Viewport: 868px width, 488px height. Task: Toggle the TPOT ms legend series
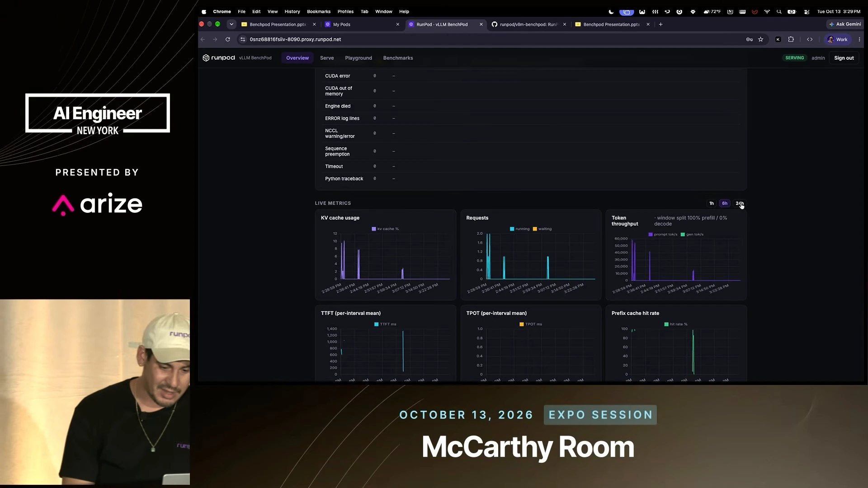[x=531, y=324]
